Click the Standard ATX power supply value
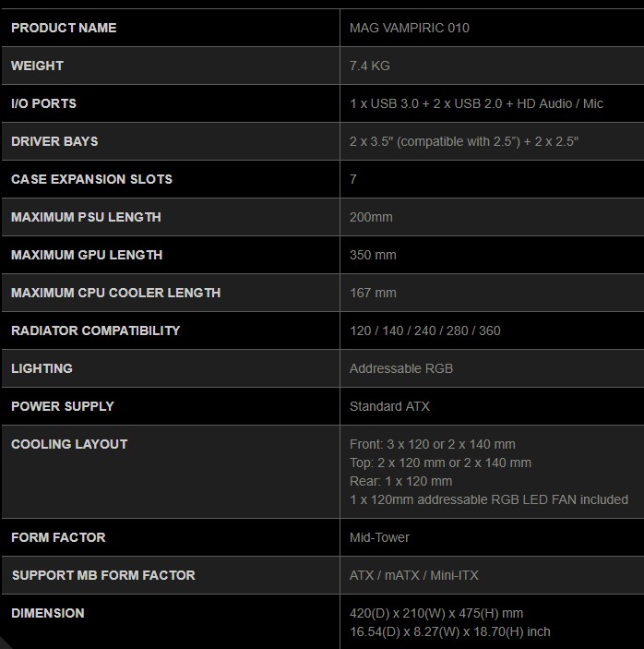The height and width of the screenshot is (649, 644). coord(389,406)
